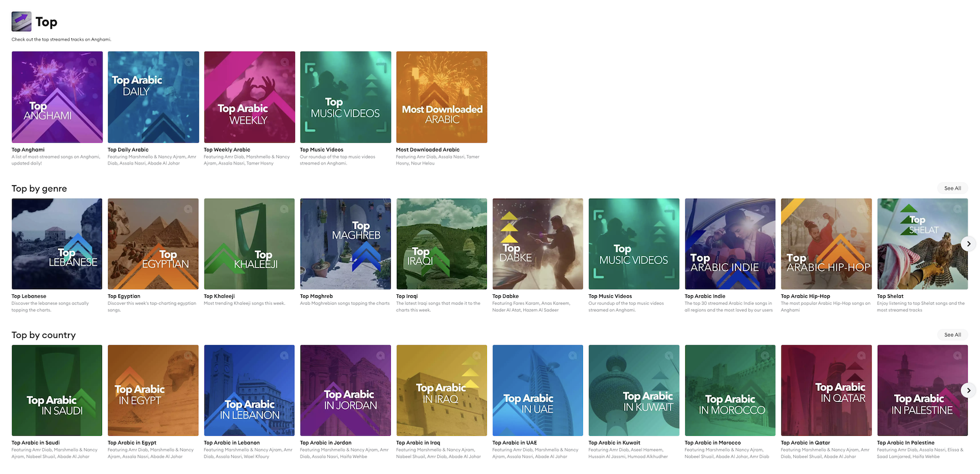Open the Top Arabic in Saudi cover
The height and width of the screenshot is (474, 980).
coord(57,390)
